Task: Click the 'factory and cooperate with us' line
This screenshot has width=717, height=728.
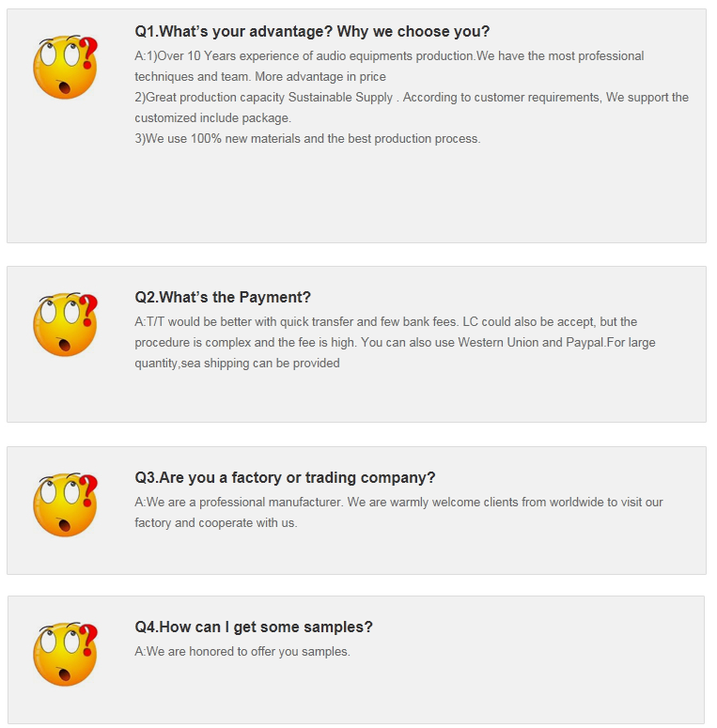Action: (216, 523)
